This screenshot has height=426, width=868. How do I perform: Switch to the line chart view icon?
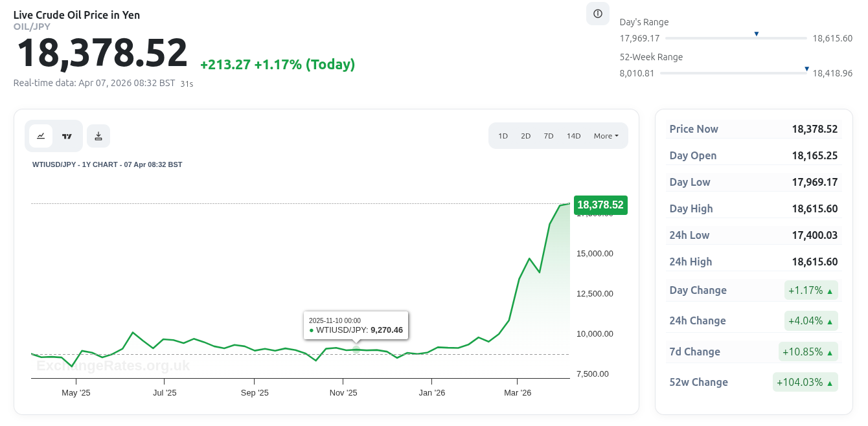[x=41, y=136]
